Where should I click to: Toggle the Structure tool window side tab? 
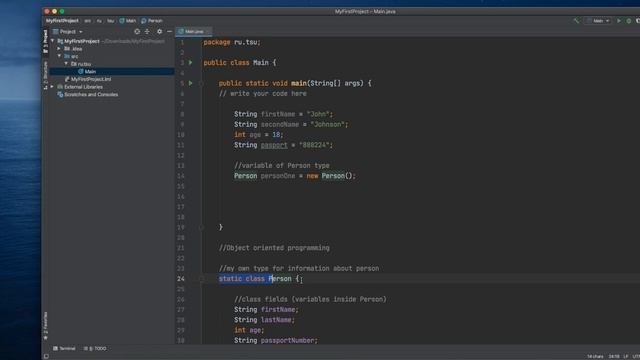[45, 76]
